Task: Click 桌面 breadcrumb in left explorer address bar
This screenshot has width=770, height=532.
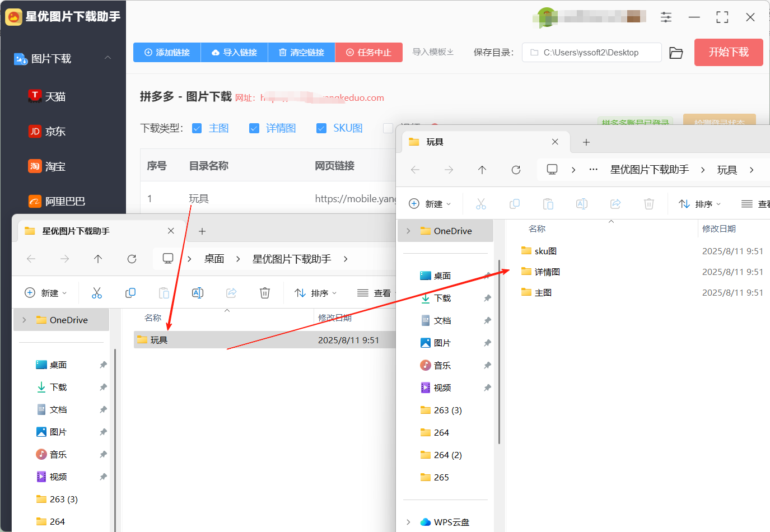Action: 214,259
